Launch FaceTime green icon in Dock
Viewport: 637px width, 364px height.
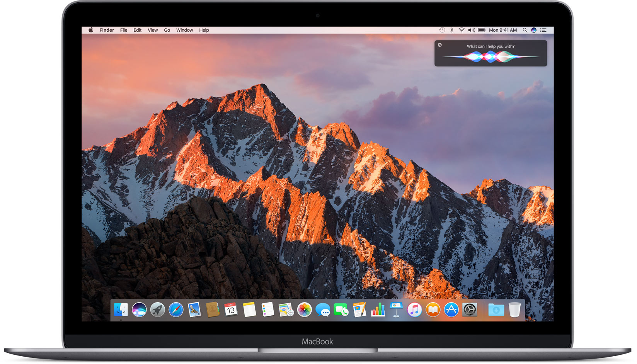[x=341, y=310]
